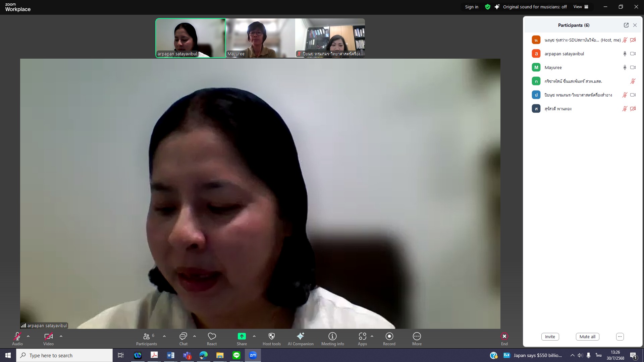This screenshot has width=644, height=362.
Task: Click the AI sparkle icon in title bar
Action: (x=497, y=7)
